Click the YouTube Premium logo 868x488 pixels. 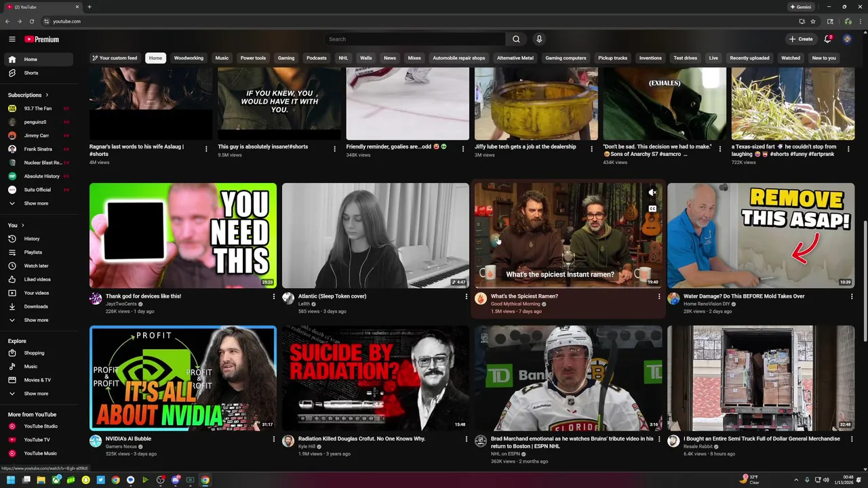point(42,39)
